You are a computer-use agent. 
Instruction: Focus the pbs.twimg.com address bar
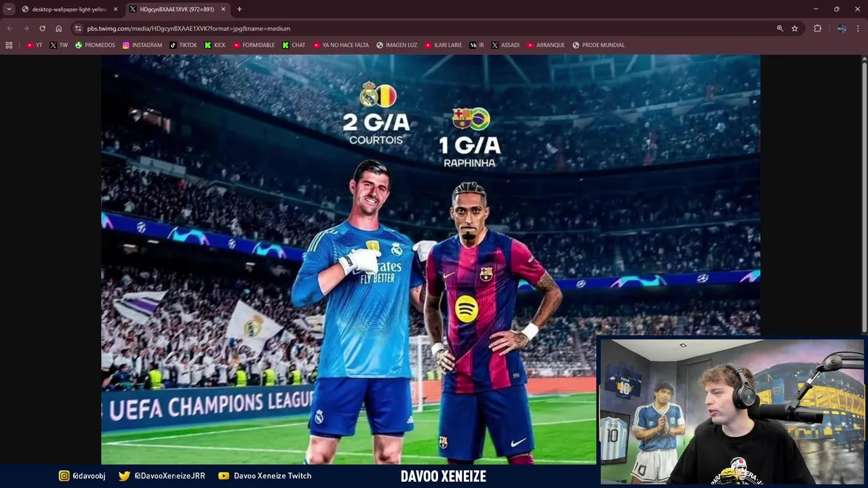427,28
